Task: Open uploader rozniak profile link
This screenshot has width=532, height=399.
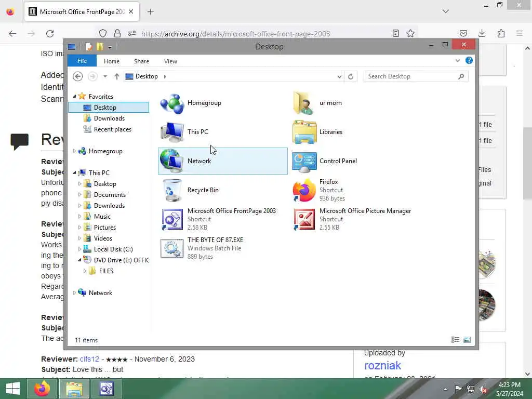Action: pos(382,365)
